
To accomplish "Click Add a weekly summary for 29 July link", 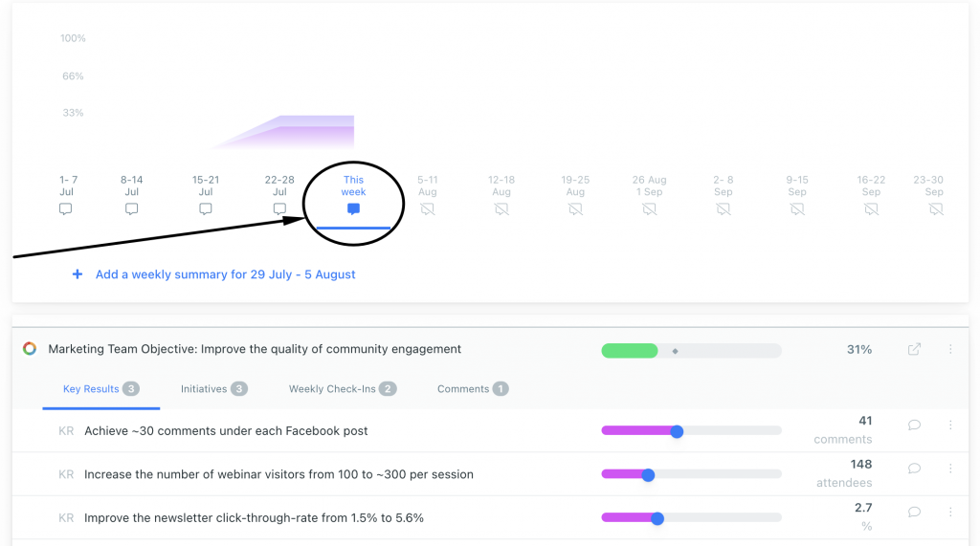I will pos(225,274).
